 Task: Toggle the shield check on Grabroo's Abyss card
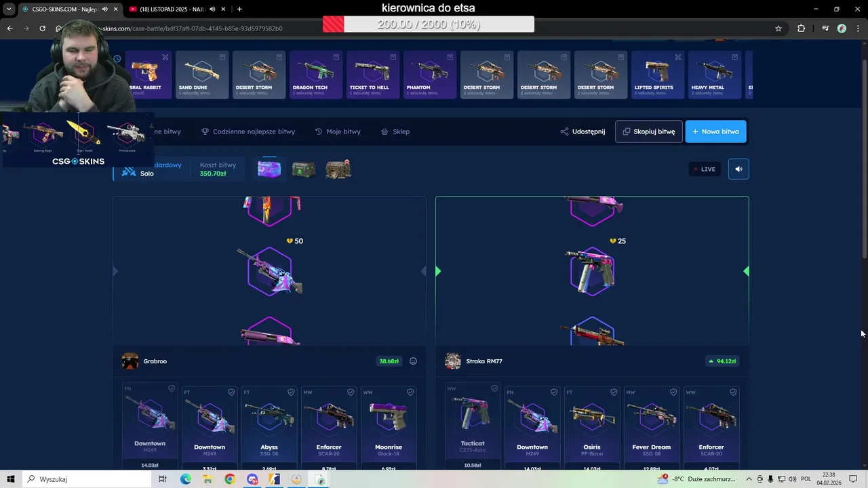tap(291, 392)
